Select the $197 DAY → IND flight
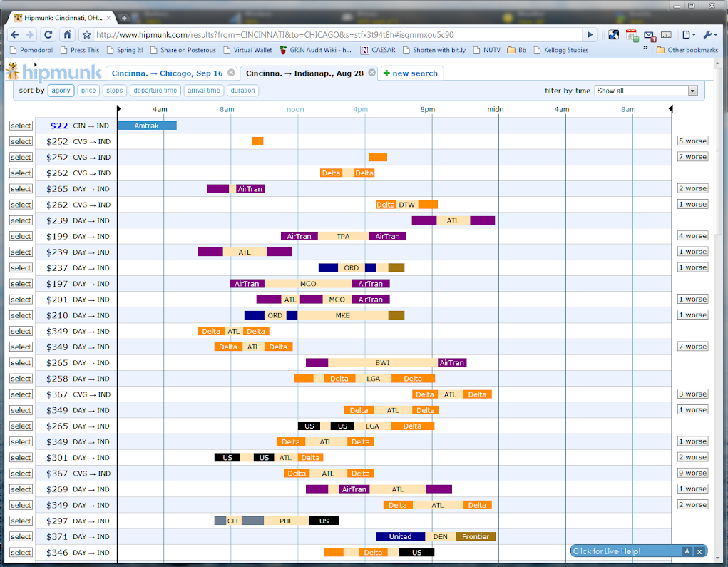Viewport: 728px width, 567px height. point(21,284)
